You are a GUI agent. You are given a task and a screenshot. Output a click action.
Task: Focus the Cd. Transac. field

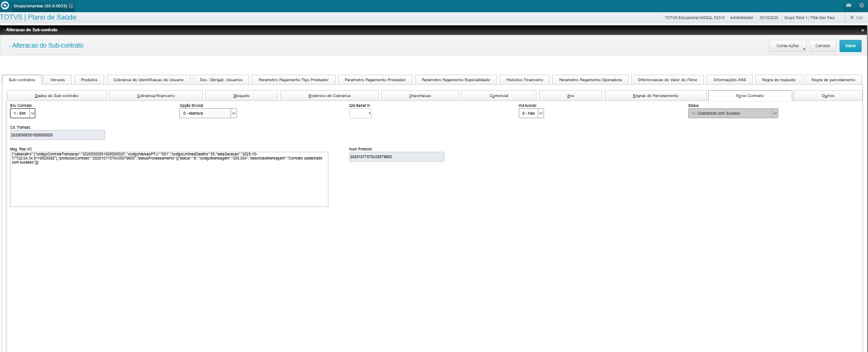tap(58, 135)
